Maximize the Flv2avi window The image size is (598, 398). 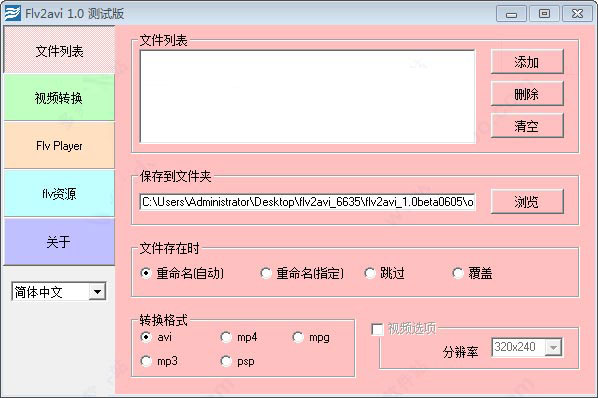point(544,14)
